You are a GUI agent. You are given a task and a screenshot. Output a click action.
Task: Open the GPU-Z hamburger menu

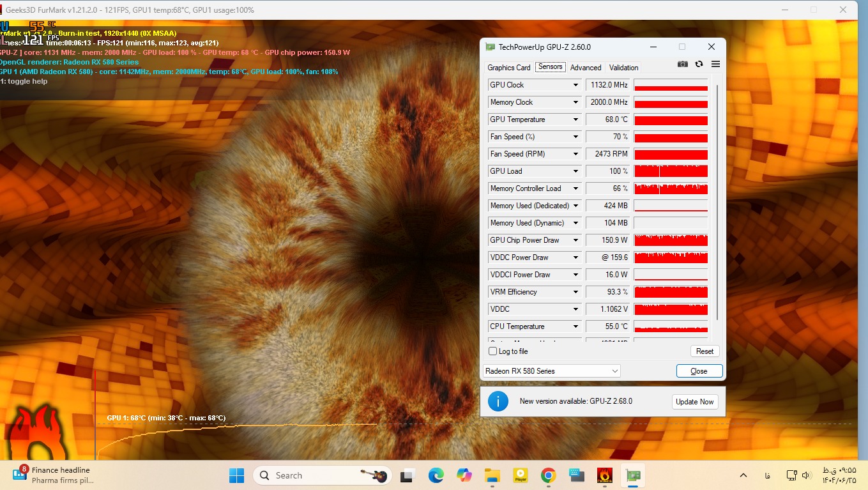coord(715,65)
